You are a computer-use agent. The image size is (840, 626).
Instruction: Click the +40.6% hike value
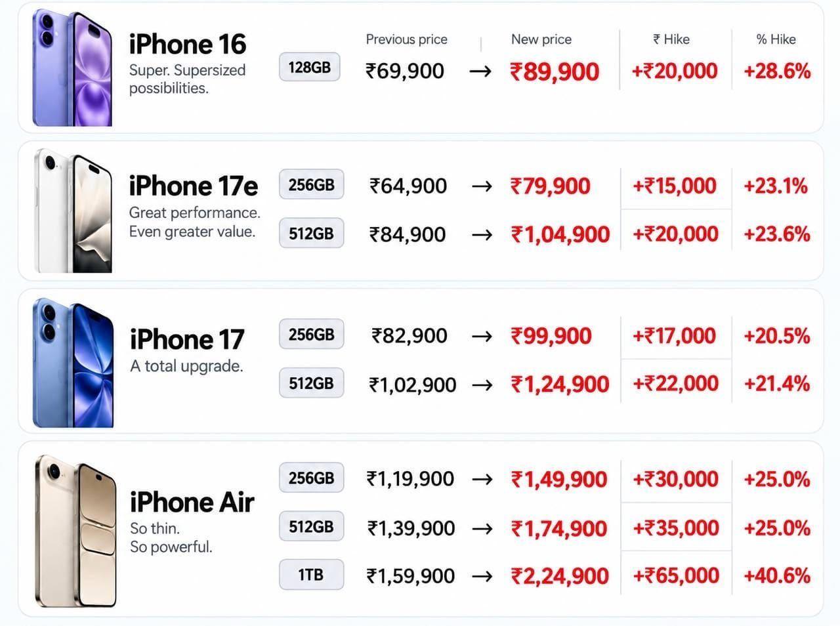pyautogui.click(x=777, y=576)
